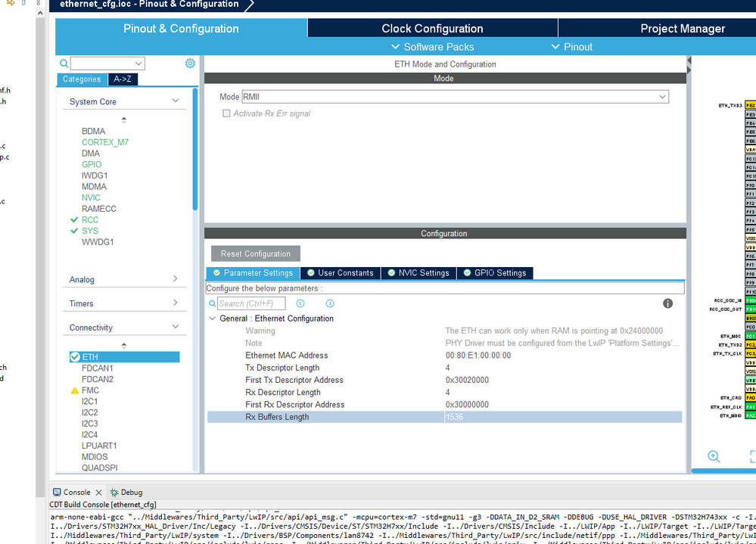Select Pinout & Configuration tab
Viewport: 756px width, 544px height.
pos(181,29)
